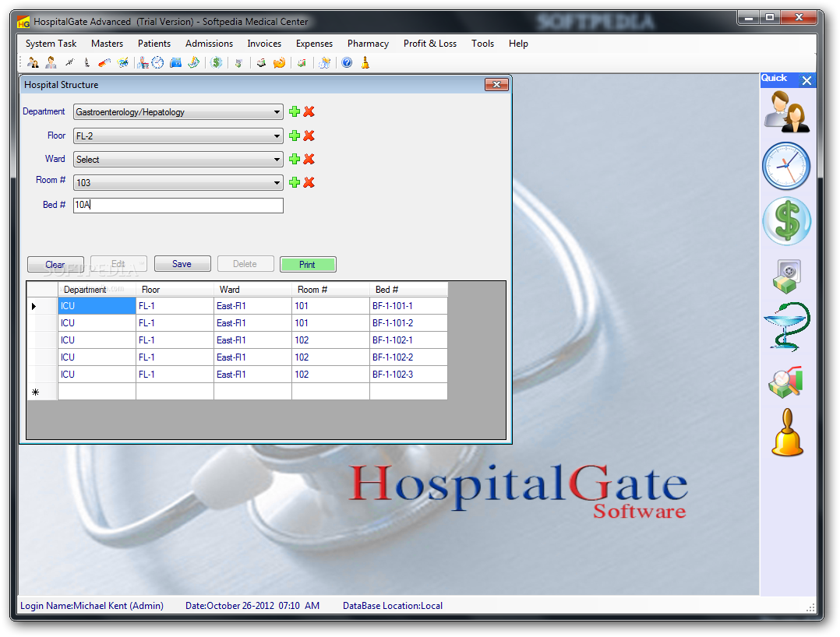Viewport: 840px width, 637px height.
Task: Open the Admissions menu
Action: pos(209,44)
